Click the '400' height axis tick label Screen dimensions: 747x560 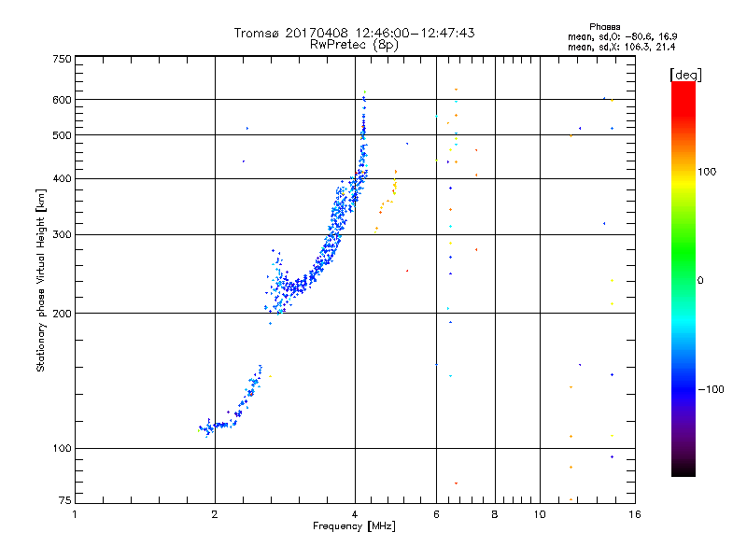pyautogui.click(x=62, y=179)
